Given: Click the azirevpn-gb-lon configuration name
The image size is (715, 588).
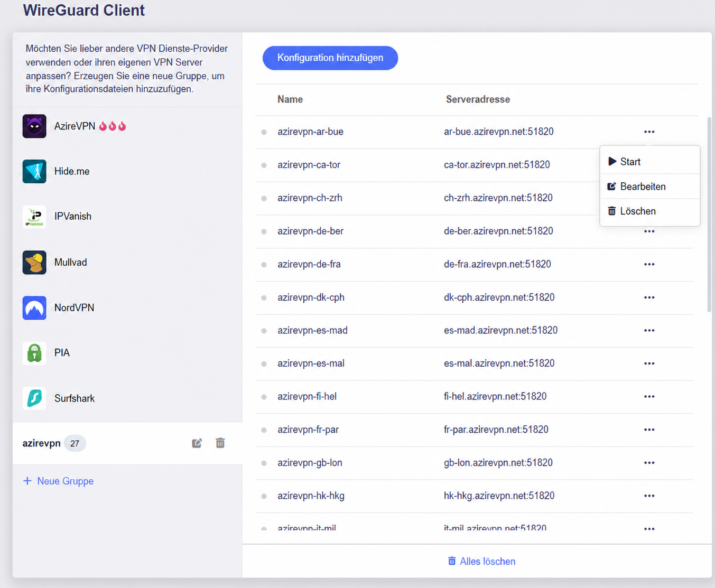Looking at the screenshot, I should coord(310,463).
